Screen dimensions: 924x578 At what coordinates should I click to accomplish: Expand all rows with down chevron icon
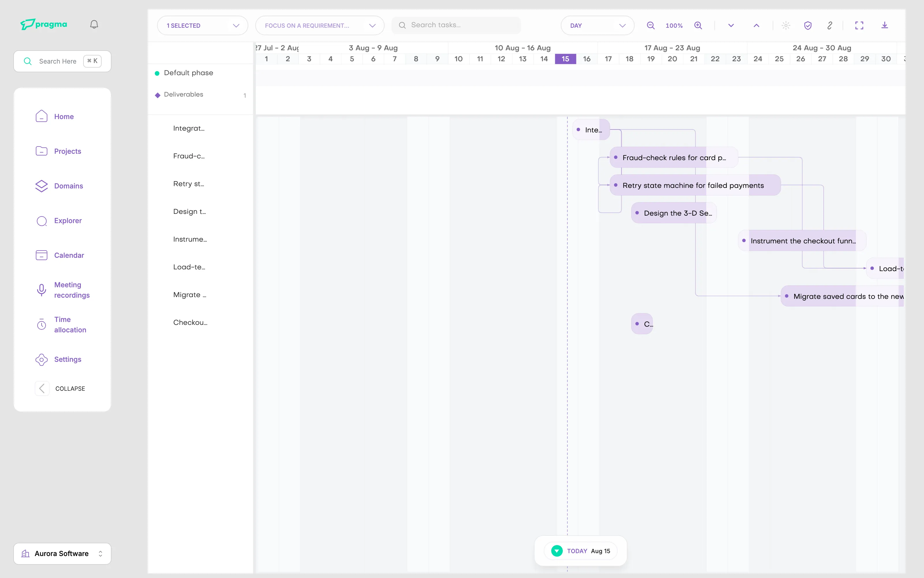click(731, 26)
